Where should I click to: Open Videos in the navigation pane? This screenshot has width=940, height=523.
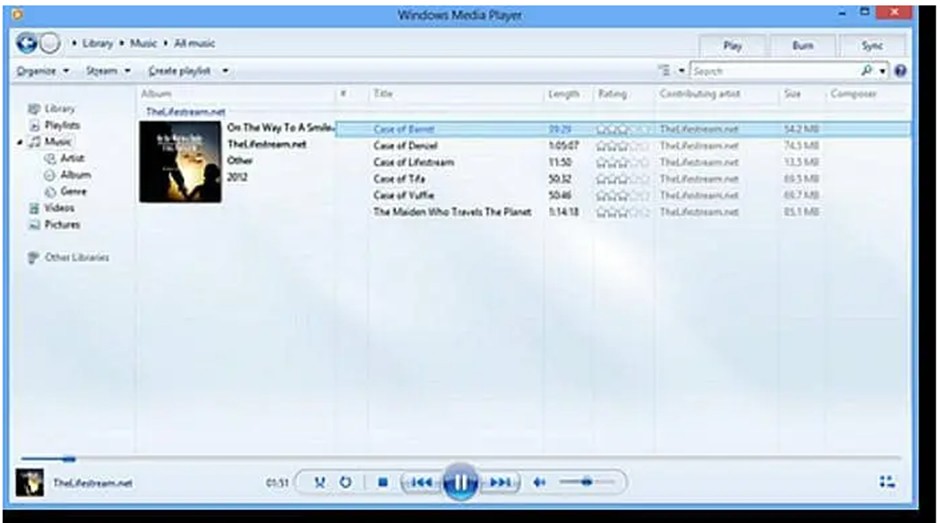click(59, 208)
